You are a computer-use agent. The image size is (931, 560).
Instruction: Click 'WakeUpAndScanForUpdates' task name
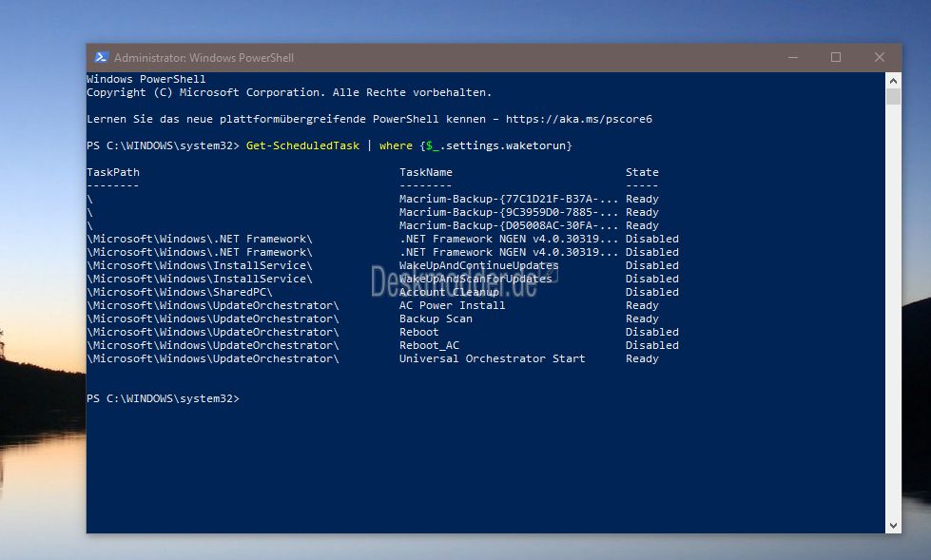click(x=475, y=279)
